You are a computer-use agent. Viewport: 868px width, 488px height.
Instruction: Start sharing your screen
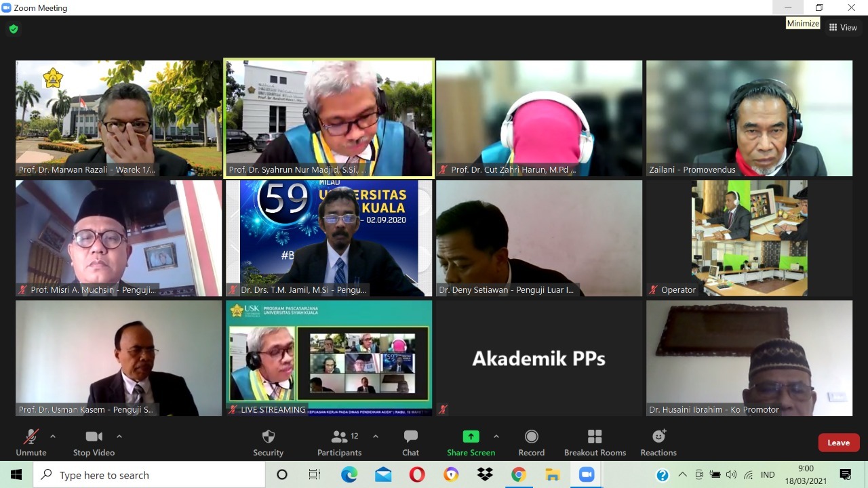471,443
